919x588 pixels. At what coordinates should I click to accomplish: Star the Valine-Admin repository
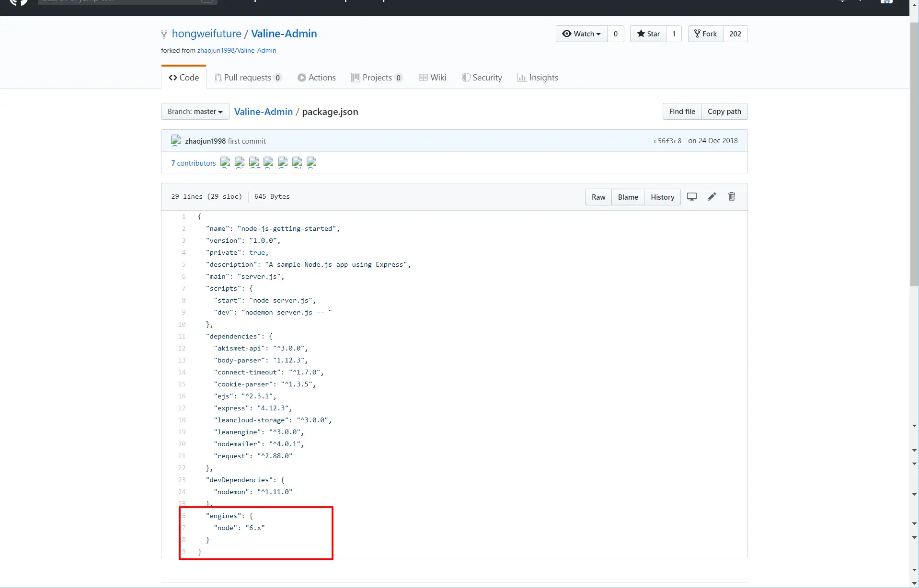pyautogui.click(x=648, y=34)
